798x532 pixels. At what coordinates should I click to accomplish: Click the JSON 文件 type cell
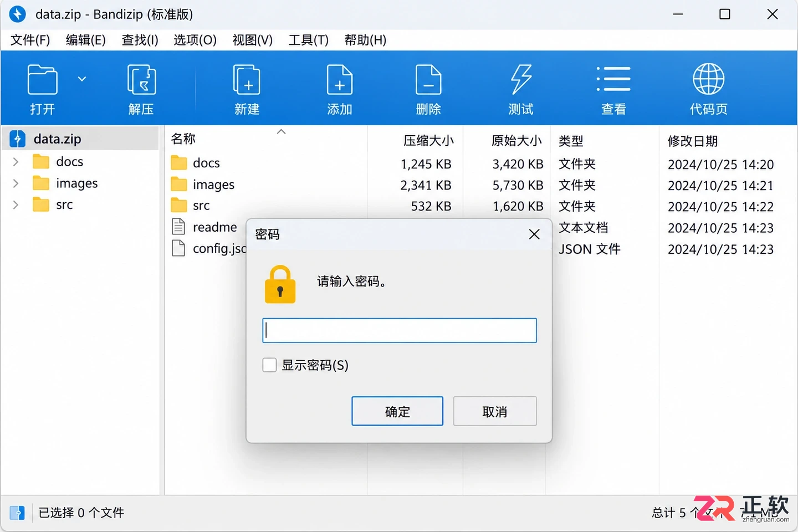click(x=590, y=249)
